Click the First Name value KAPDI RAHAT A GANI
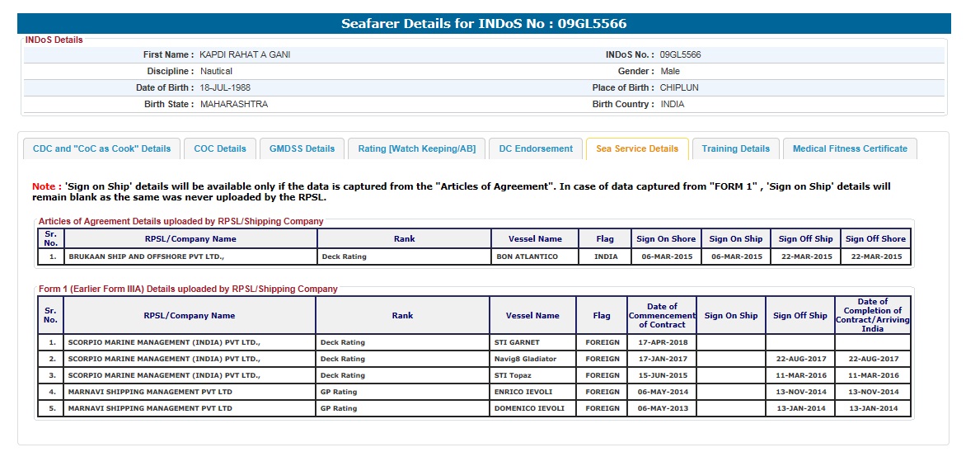This screenshot has width=980, height=466. (245, 55)
